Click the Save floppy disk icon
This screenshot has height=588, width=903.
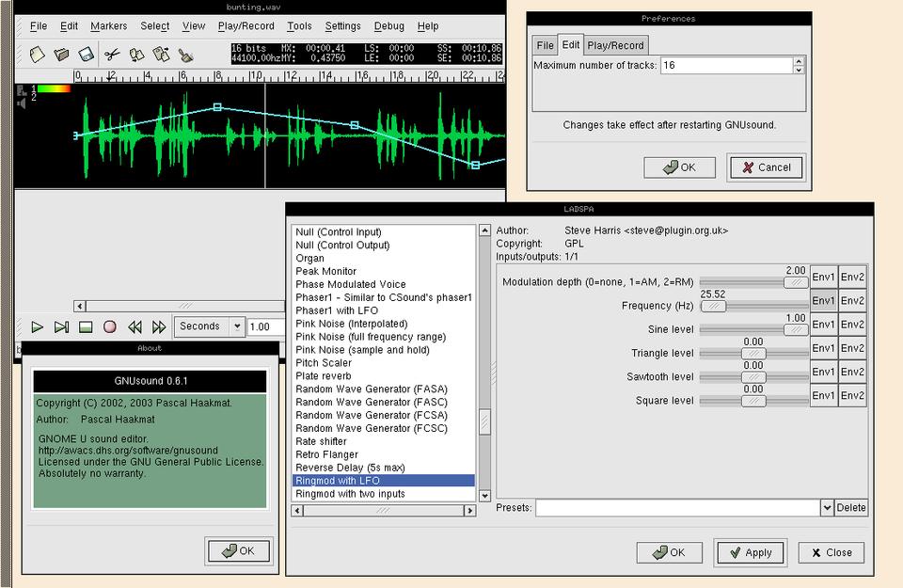point(87,56)
